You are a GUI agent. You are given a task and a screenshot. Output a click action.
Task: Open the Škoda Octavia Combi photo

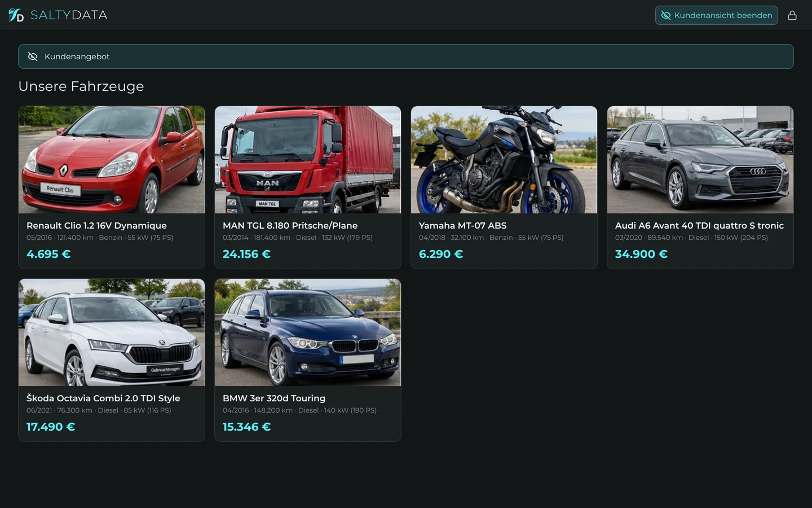(112, 332)
